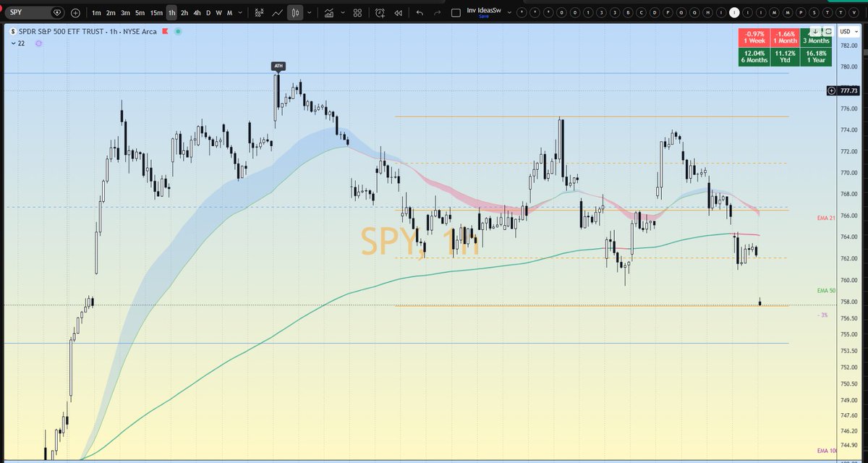This screenshot has width=868, height=463.
Task: Click the 16.18% 1 Year performance cell
Action: pos(816,56)
